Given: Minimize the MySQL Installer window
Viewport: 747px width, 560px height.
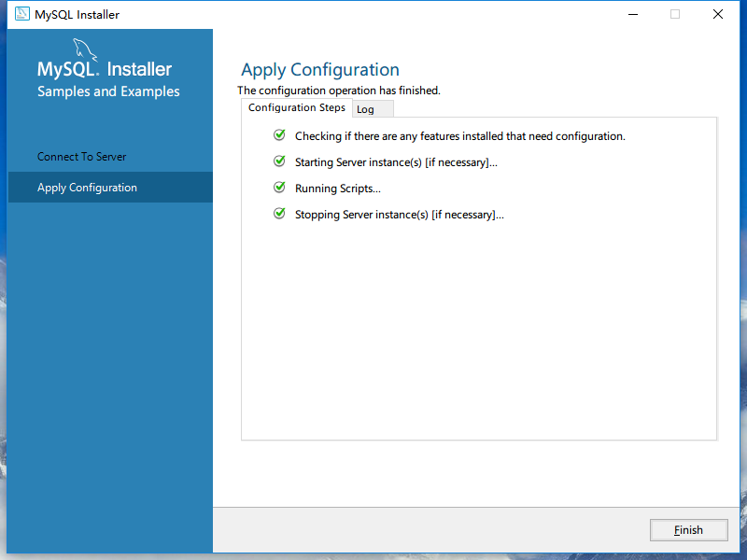Looking at the screenshot, I should 632,15.
